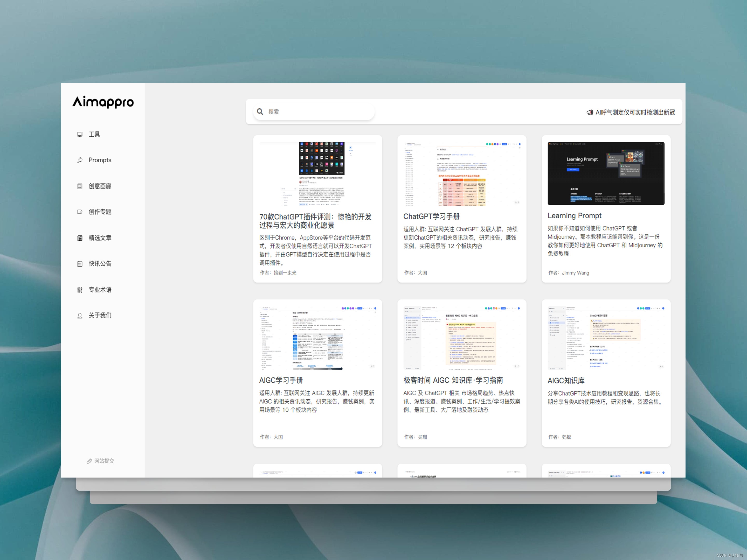Open the 精选文章 menu item
This screenshot has width=747, height=560.
(100, 238)
